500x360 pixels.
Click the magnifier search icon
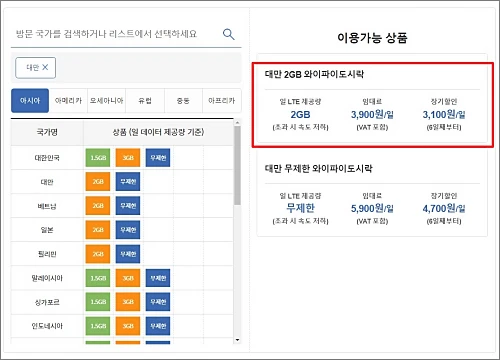coord(228,34)
